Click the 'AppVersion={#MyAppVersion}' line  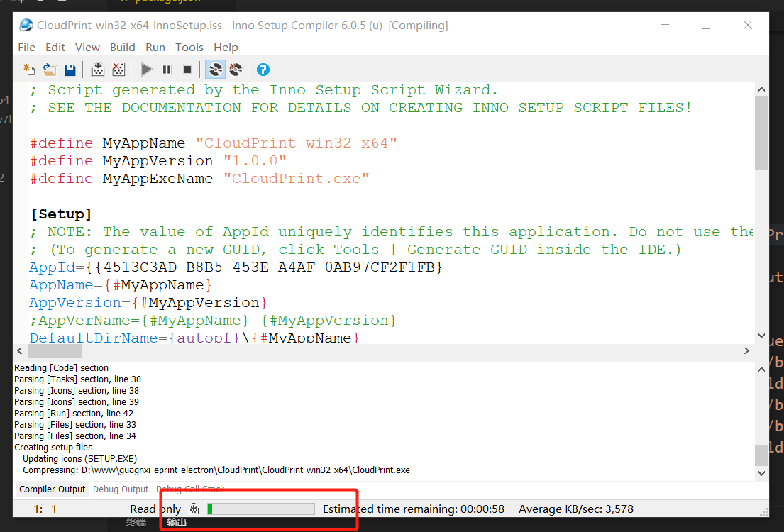tap(148, 303)
